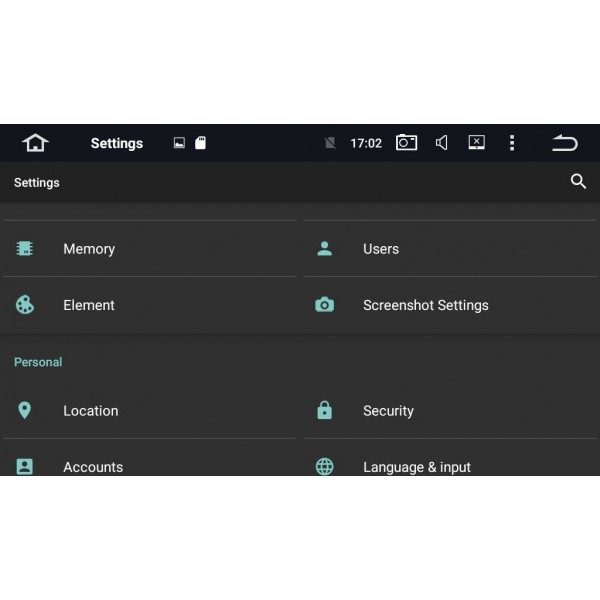Open Screenshot Settings
Viewport: 600px width, 600px height.
click(425, 305)
